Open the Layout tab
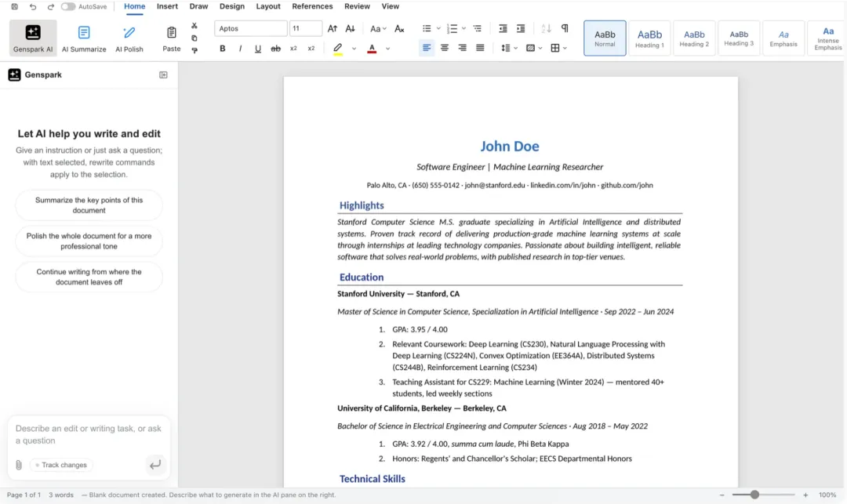 pyautogui.click(x=268, y=6)
